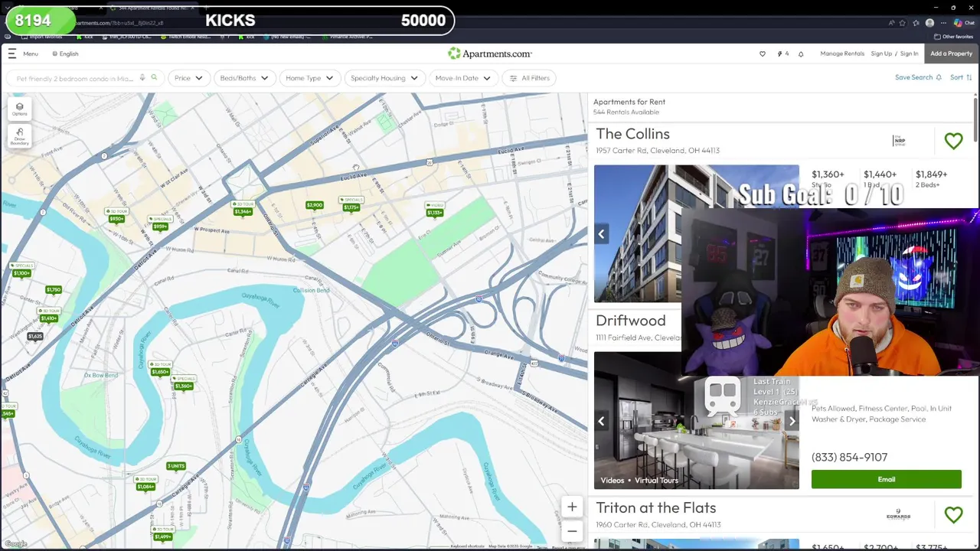Screen dimensions: 980x551
Task: Click the microphone voice search icon
Action: pos(142,78)
